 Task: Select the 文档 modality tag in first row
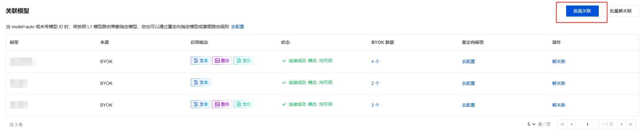pyautogui.click(x=244, y=61)
